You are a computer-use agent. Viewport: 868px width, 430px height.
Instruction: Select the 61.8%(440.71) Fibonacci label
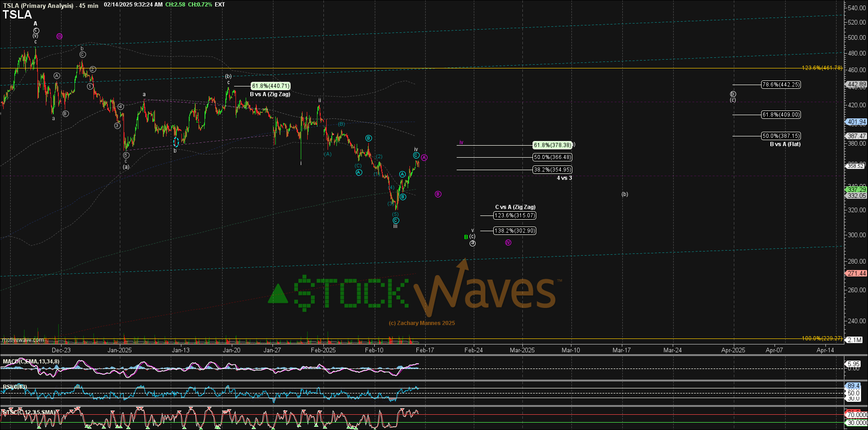tap(271, 86)
